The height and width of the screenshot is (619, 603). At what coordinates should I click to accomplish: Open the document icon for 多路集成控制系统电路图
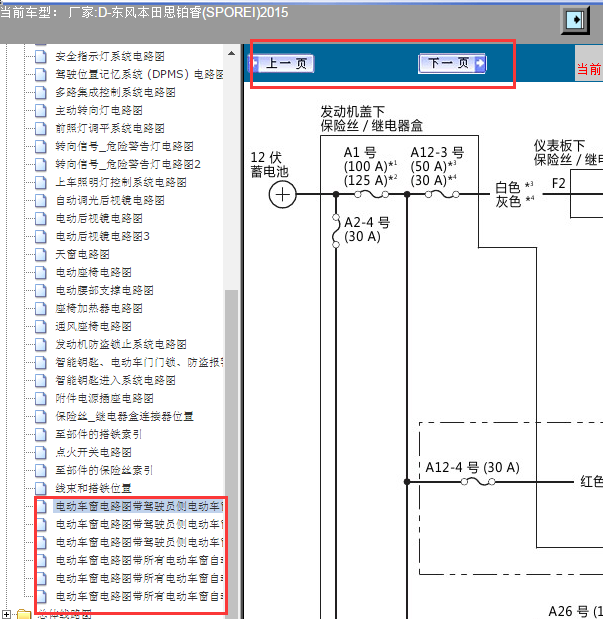[41, 92]
